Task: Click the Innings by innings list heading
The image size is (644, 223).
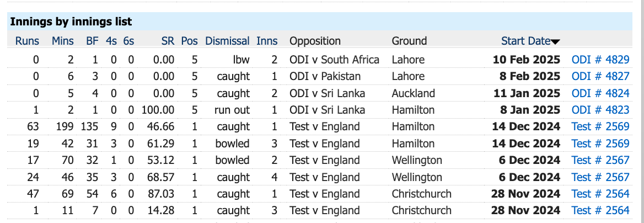Action: pos(71,22)
